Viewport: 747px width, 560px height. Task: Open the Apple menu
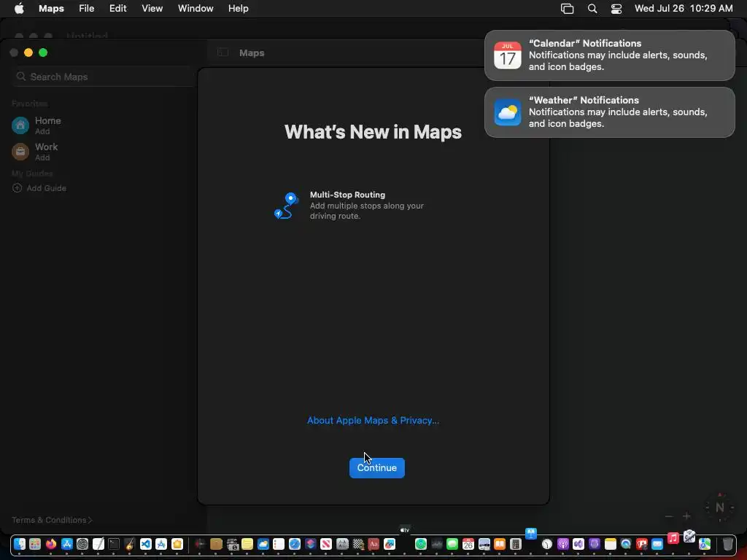19,9
